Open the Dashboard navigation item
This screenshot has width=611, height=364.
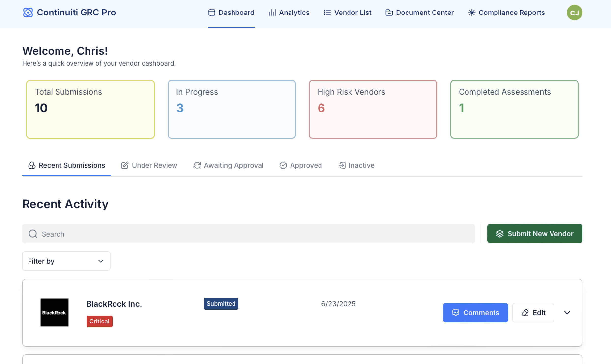click(x=231, y=13)
